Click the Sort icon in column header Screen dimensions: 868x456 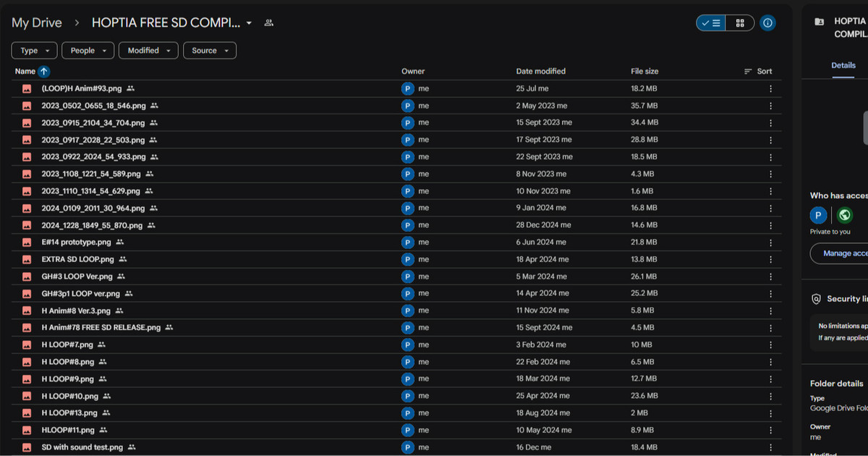click(748, 72)
